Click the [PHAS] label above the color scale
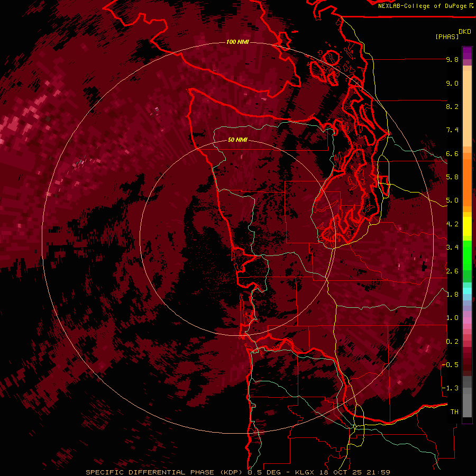476x476 pixels. 447,37
